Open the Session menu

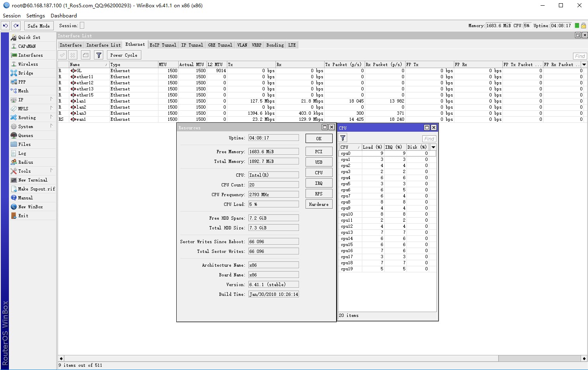[12, 15]
